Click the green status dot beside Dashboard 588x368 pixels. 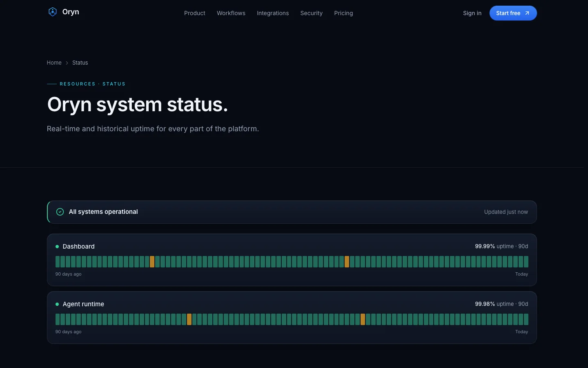tap(57, 247)
